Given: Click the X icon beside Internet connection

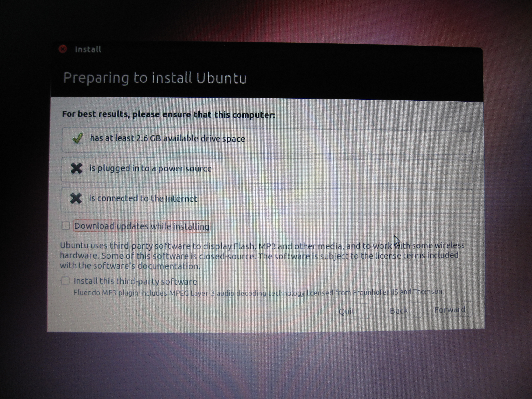Looking at the screenshot, I should 76,198.
